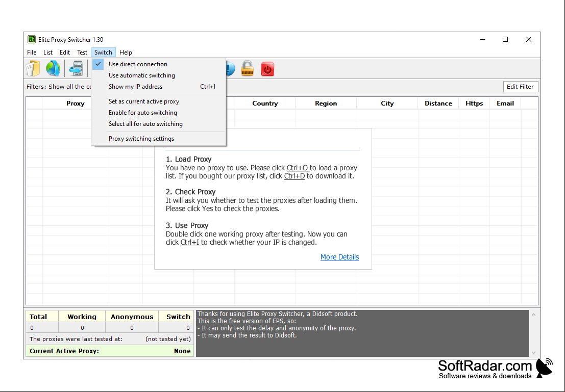Click 'It may send the result to Didsoft' line
The width and height of the screenshot is (565, 392).
[x=247, y=335]
